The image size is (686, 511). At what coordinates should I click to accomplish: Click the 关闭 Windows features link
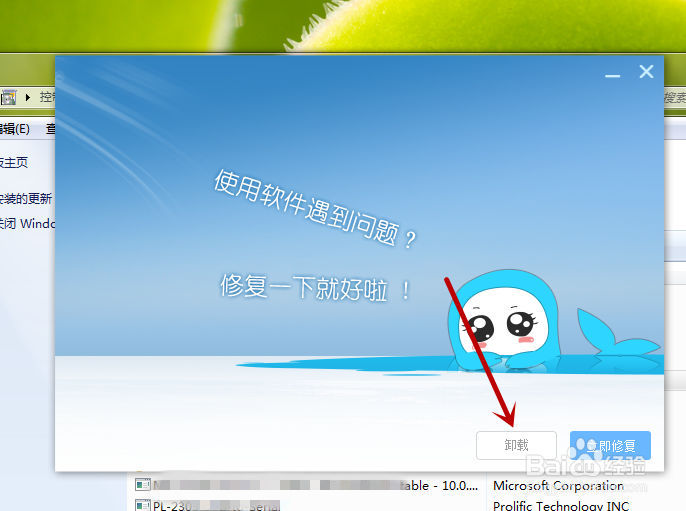click(28, 224)
